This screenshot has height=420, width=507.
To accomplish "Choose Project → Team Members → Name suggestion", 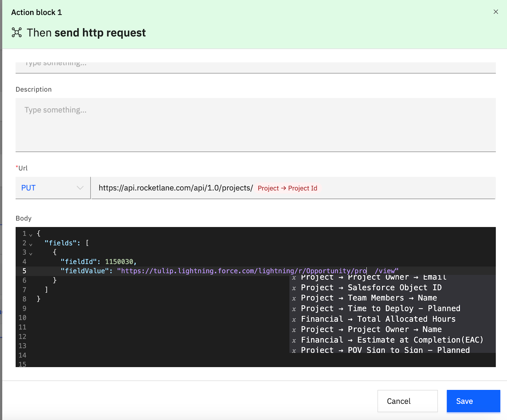I will (392, 298).
